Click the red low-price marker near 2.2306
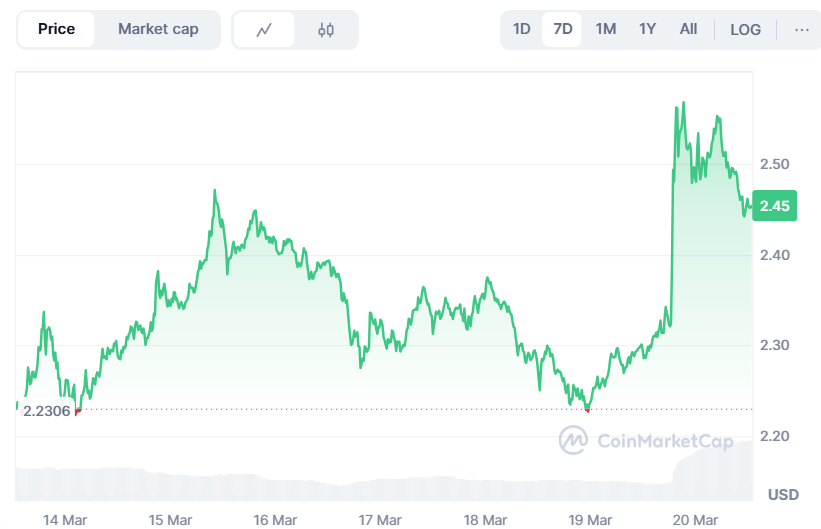821x529 pixels. coord(78,411)
